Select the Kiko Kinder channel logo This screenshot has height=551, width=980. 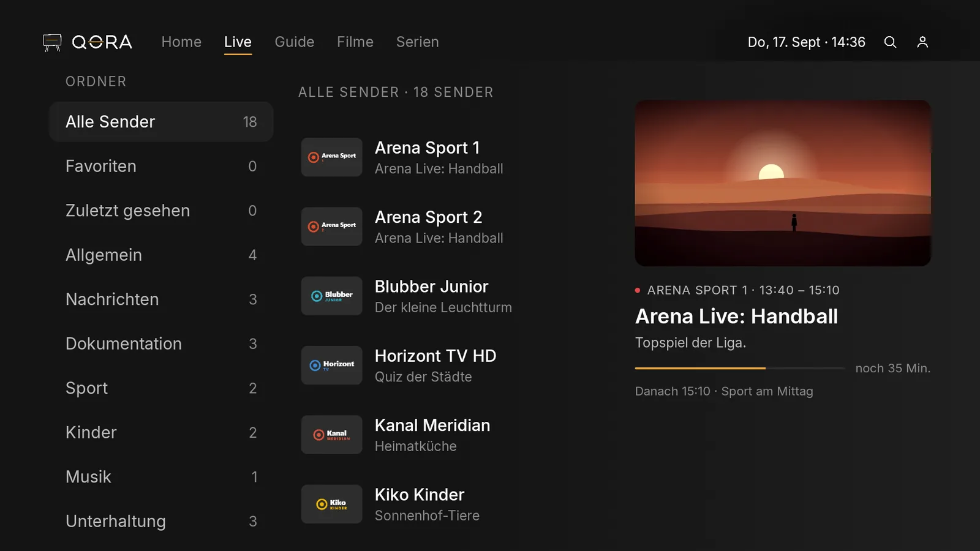331,504
